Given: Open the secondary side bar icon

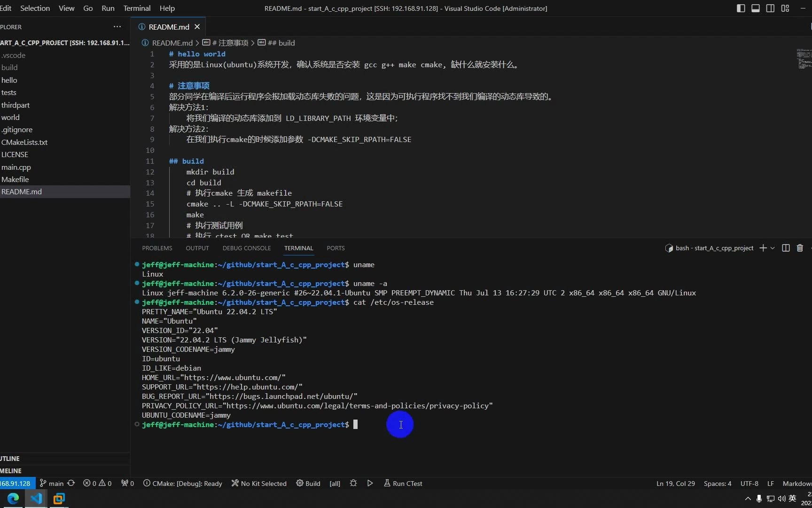Looking at the screenshot, I should 770,8.
